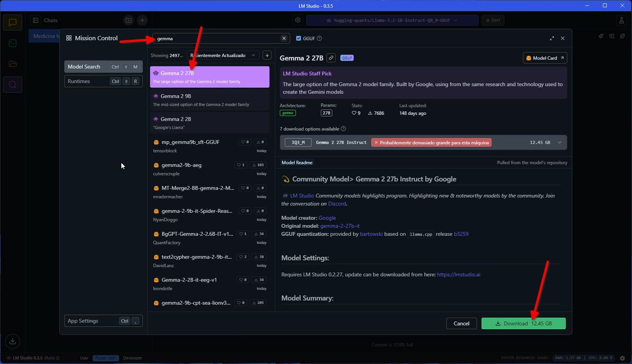
Task: Click Download 12.45 GB button
Action: [523, 323]
